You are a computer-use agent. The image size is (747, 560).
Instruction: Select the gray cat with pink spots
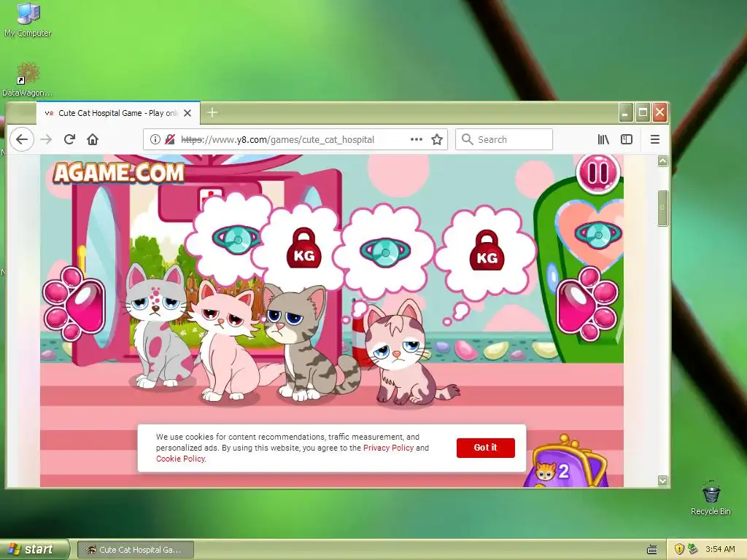point(158,327)
